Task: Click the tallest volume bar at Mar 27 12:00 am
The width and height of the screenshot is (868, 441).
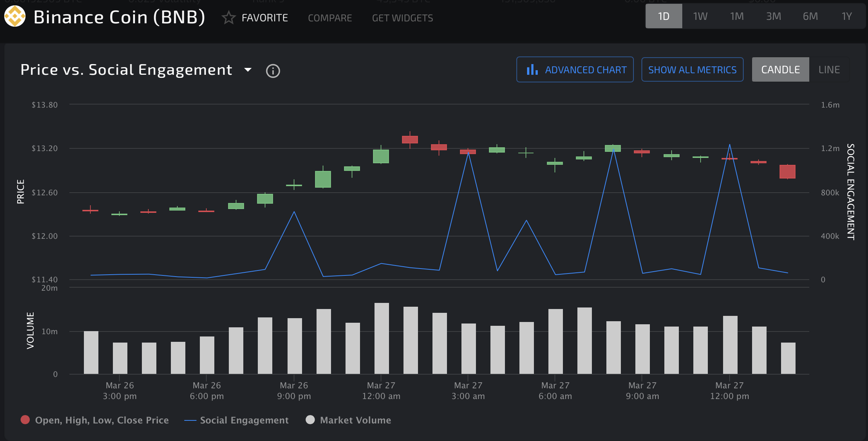Action: pyautogui.click(x=382, y=338)
